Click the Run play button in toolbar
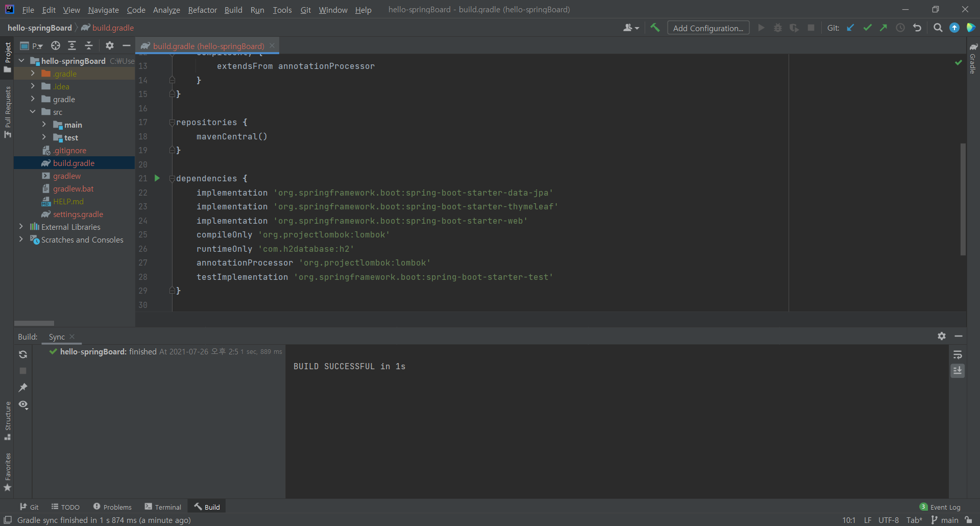The width and height of the screenshot is (980, 526). click(x=761, y=28)
